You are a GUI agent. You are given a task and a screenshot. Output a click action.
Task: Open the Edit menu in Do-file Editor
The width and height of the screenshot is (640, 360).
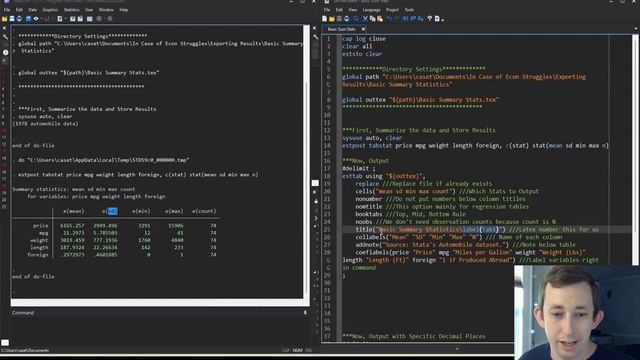[339, 10]
